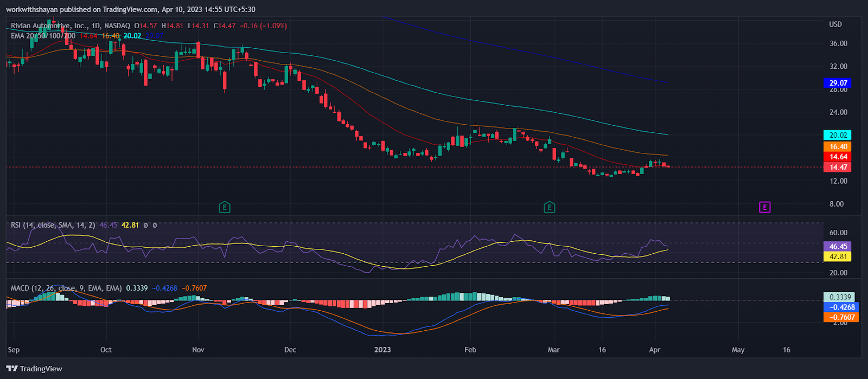
Task: Click the 2023 label on time axis
Action: point(382,350)
